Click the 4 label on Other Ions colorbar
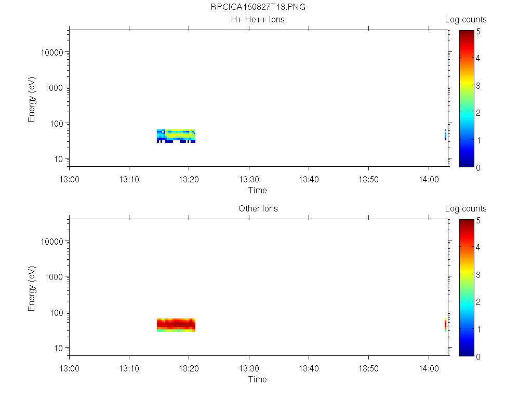This screenshot has width=532, height=399. 478,247
